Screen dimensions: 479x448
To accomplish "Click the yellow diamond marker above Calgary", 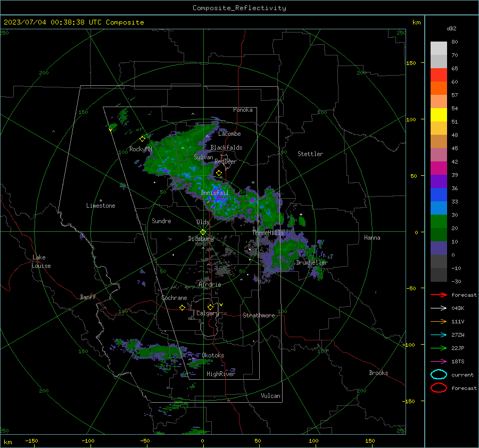I will pyautogui.click(x=210, y=307).
